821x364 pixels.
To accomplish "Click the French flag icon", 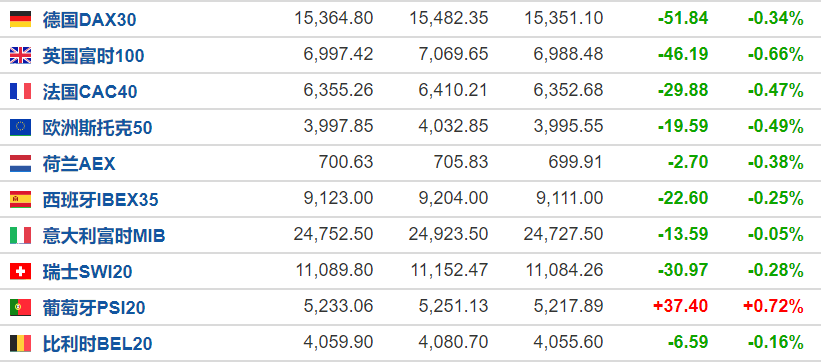I will pyautogui.click(x=20, y=91).
